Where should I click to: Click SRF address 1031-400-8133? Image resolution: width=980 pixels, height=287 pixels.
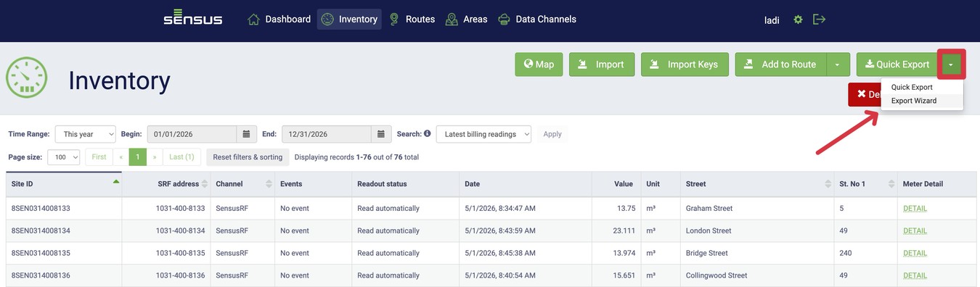coord(181,209)
